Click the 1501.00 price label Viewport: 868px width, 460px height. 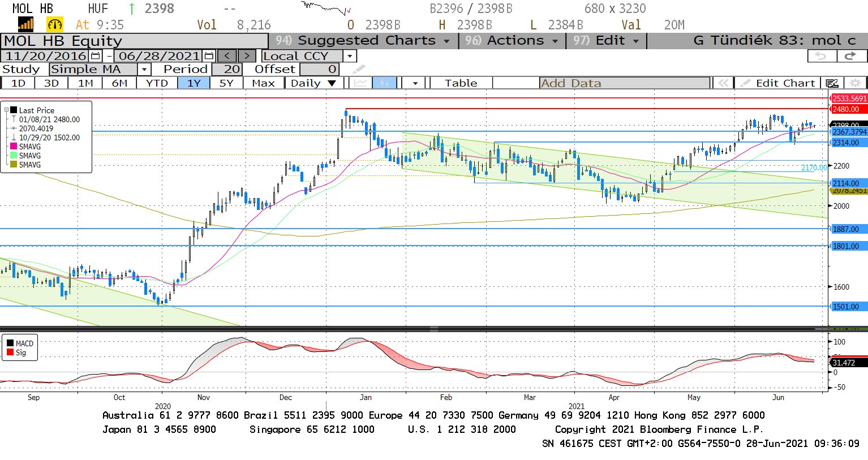pos(849,307)
